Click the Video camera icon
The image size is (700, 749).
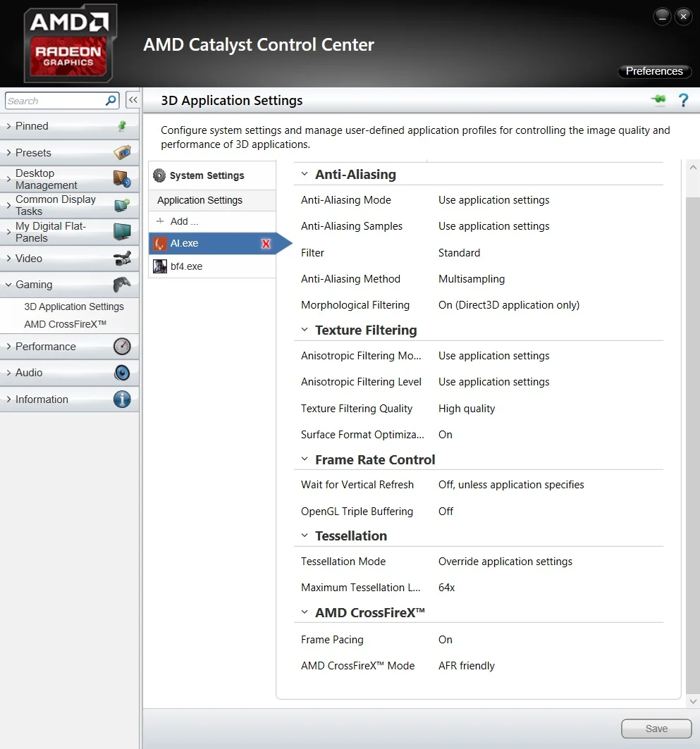pos(122,259)
